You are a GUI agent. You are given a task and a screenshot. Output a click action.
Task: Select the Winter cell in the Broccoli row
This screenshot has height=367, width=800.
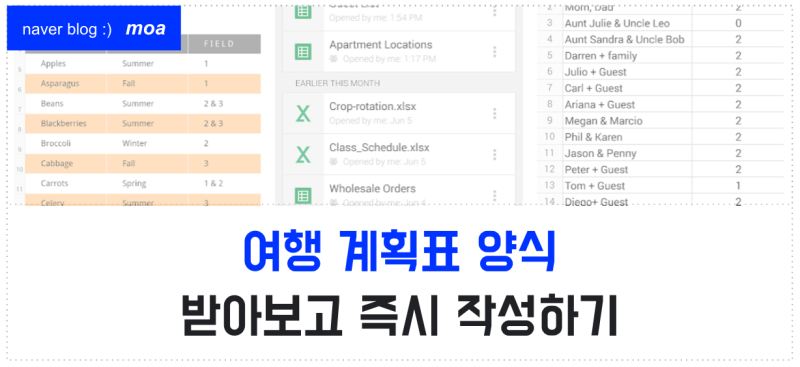pyautogui.click(x=147, y=143)
